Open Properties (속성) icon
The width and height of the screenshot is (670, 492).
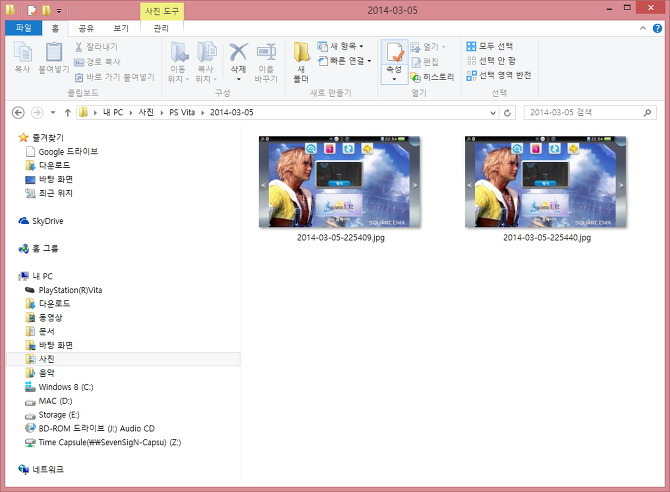tap(394, 53)
